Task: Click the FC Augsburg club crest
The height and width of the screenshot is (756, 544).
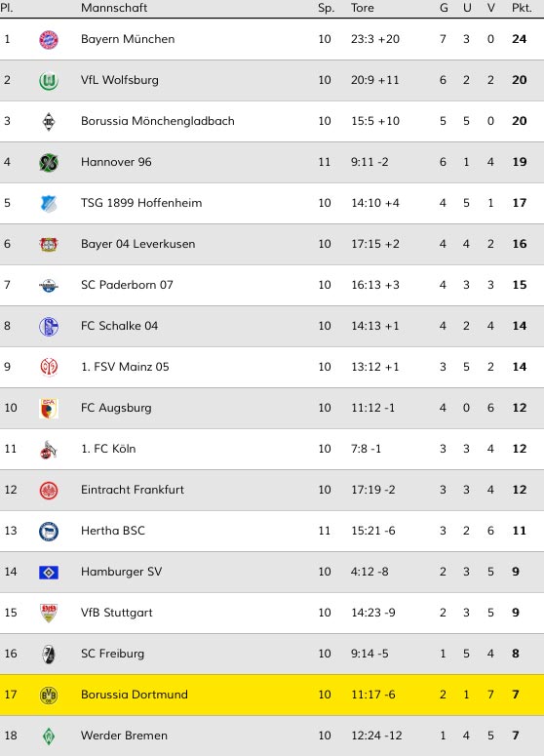Action: [x=49, y=409]
